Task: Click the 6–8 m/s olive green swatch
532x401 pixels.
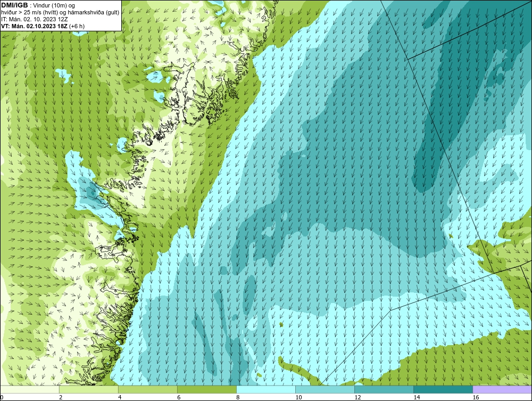Action: [207, 389]
